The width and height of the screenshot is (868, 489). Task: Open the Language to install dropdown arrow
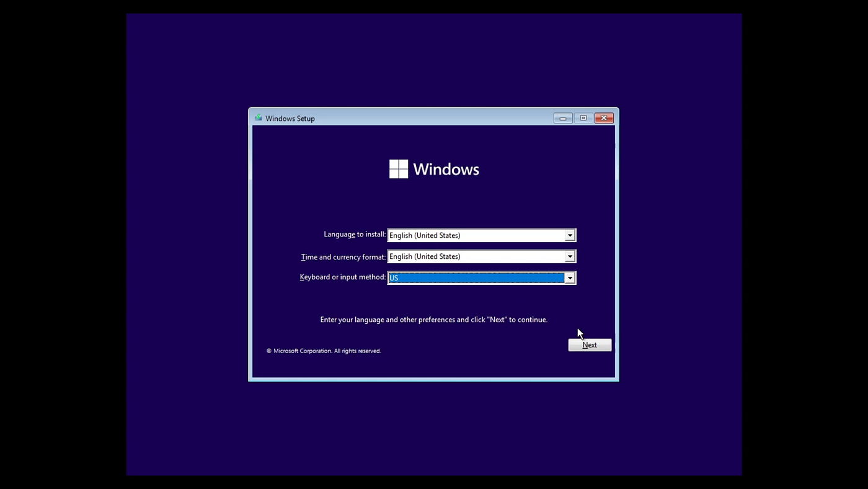570,235
